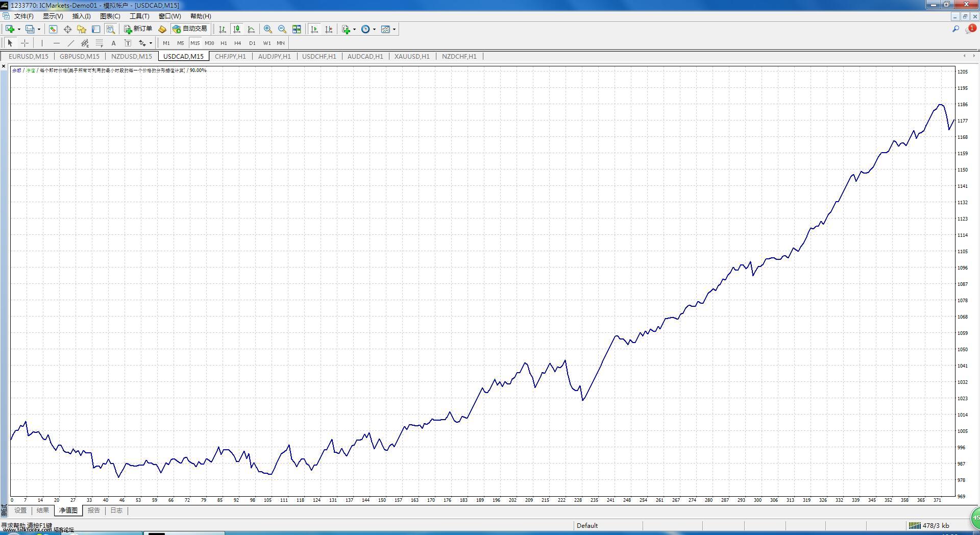The image size is (980, 535).
Task: Switch to the XAUUSD,H1 chart tab
Action: click(x=412, y=57)
